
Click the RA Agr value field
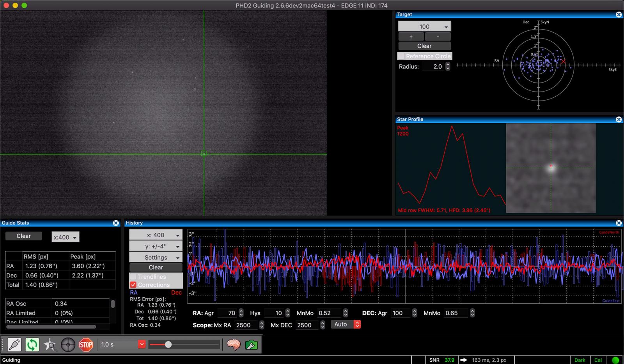(x=227, y=313)
